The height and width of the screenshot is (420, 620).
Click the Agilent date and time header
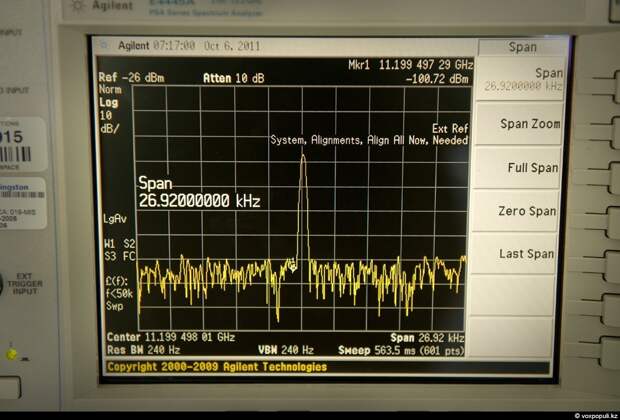click(x=189, y=46)
